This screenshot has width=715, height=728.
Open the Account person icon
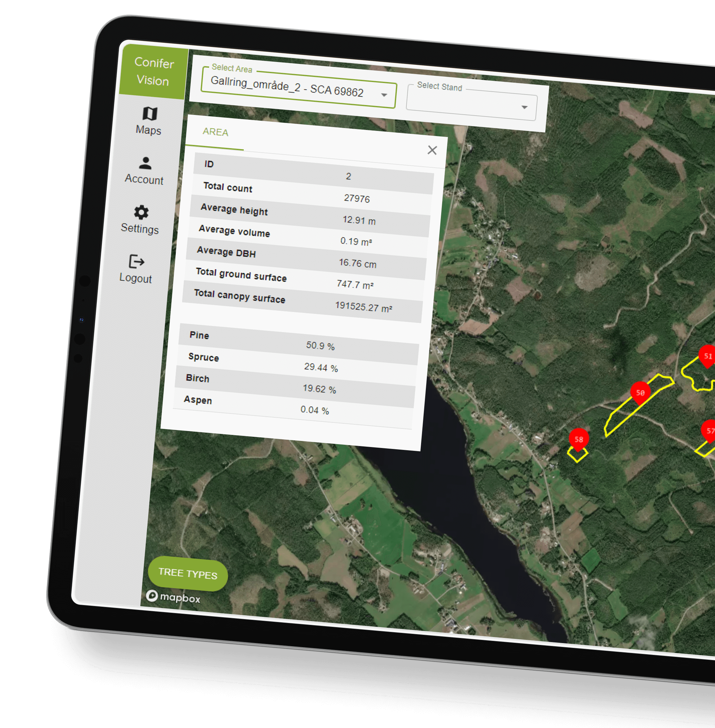click(x=145, y=163)
